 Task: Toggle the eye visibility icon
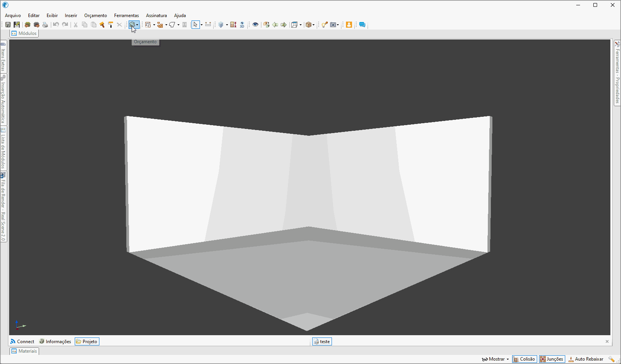255,25
